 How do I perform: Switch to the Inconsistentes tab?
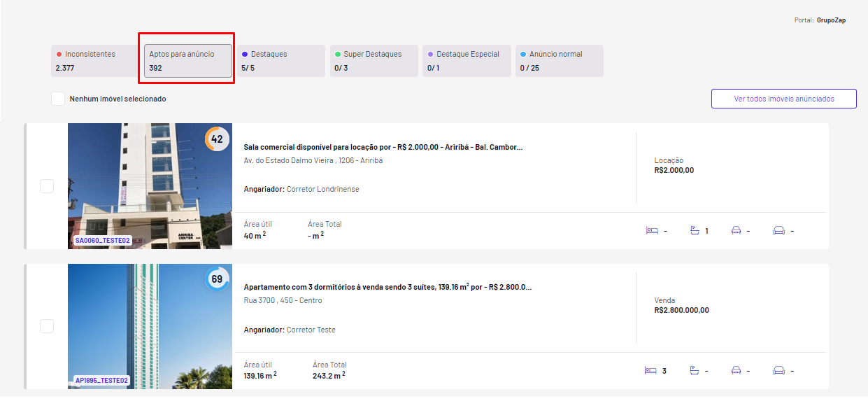[x=95, y=61]
